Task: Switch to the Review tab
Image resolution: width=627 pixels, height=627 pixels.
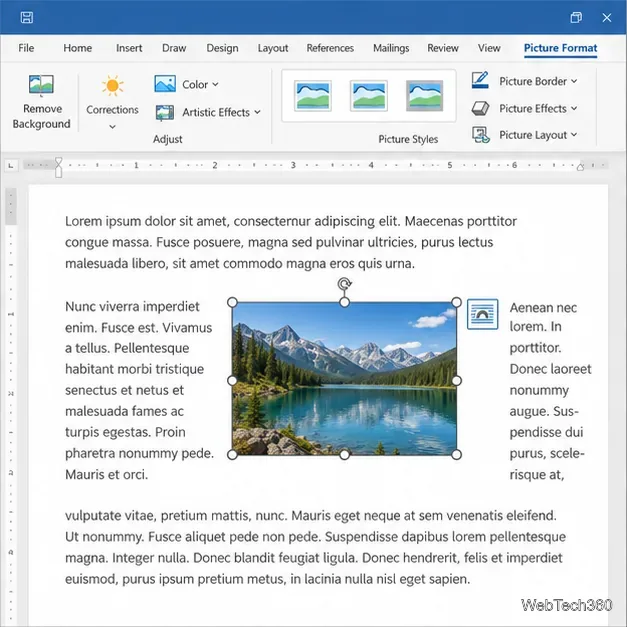Action: (443, 48)
